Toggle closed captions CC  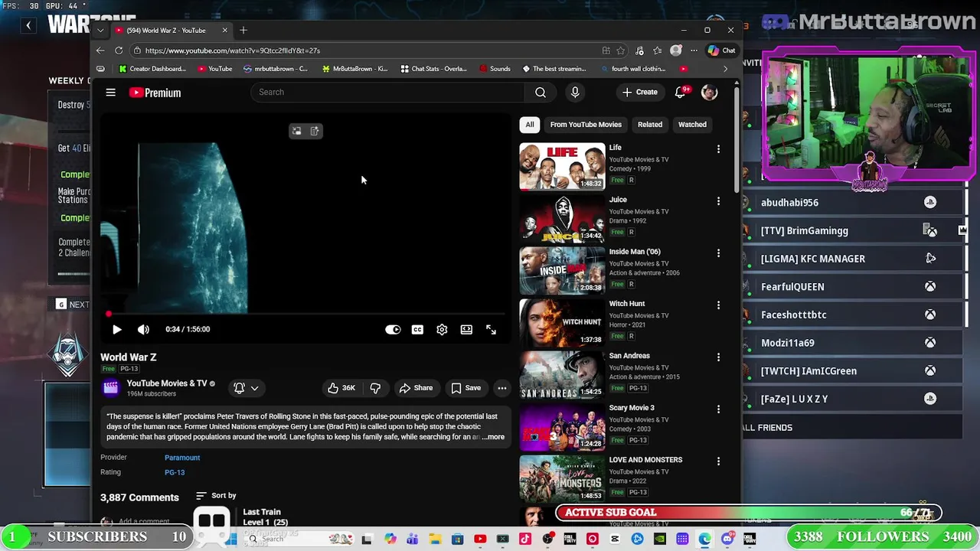coord(417,329)
